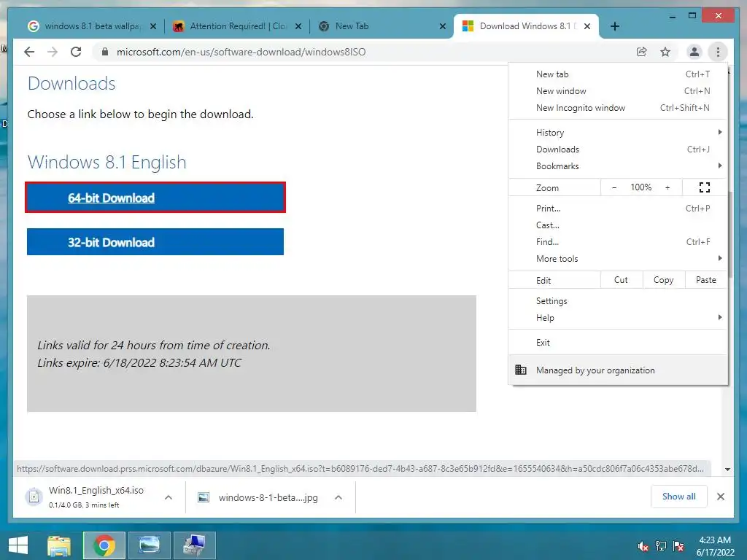
Task: Close the Chrome three-dot menu button
Action: coord(718,52)
